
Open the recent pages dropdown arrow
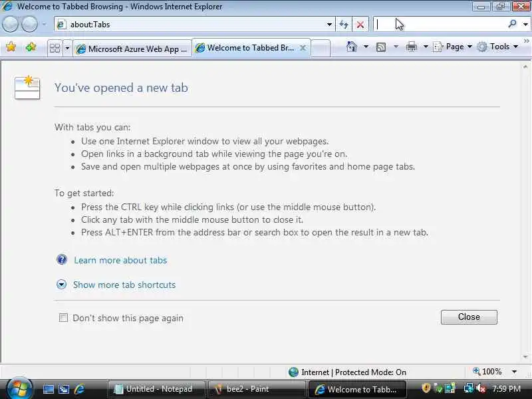tap(44, 24)
